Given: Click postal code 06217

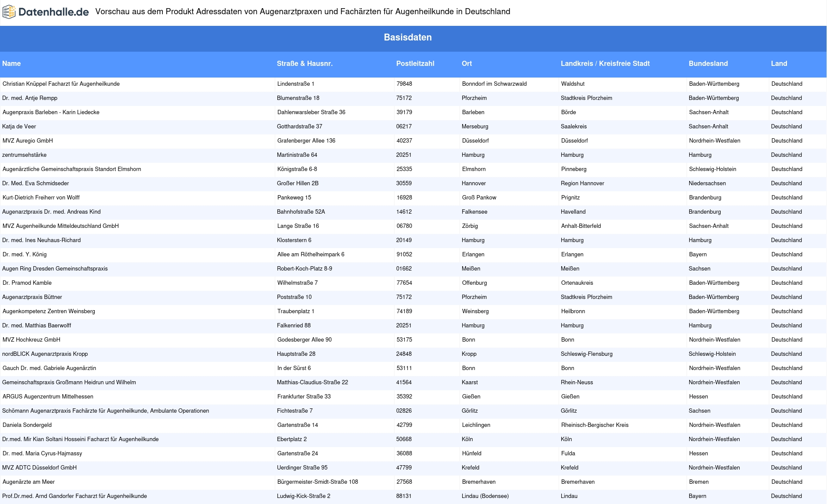Looking at the screenshot, I should (x=404, y=127).
